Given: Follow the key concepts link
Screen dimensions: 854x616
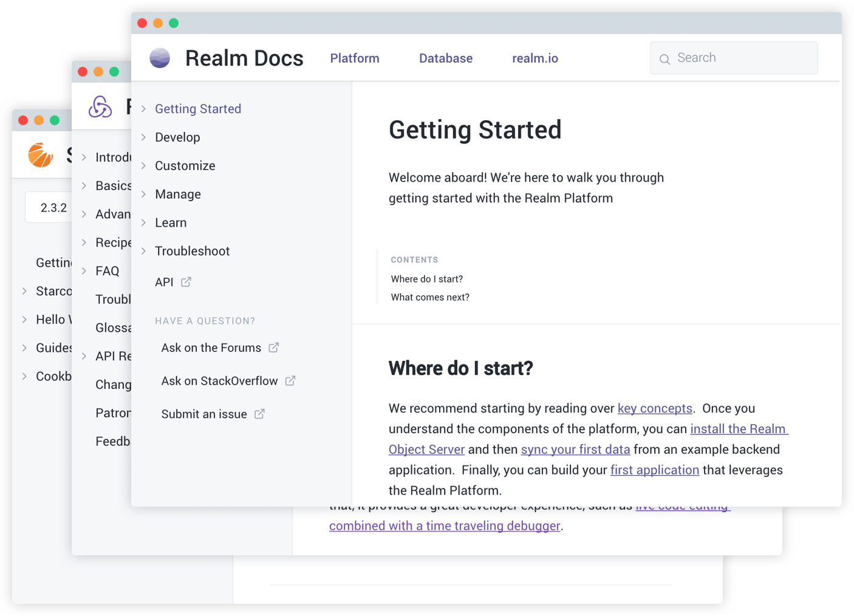Looking at the screenshot, I should pyautogui.click(x=655, y=408).
